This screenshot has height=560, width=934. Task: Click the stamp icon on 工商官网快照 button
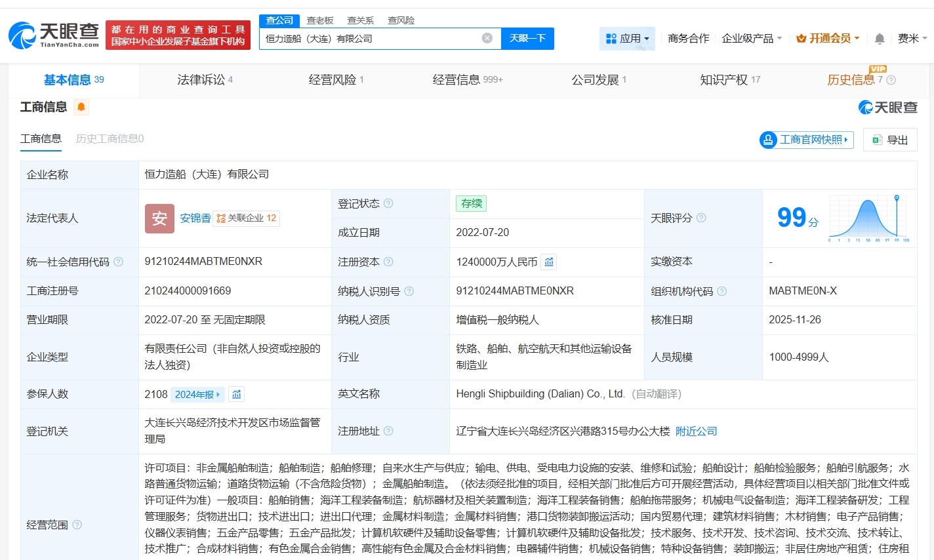pyautogui.click(x=768, y=140)
